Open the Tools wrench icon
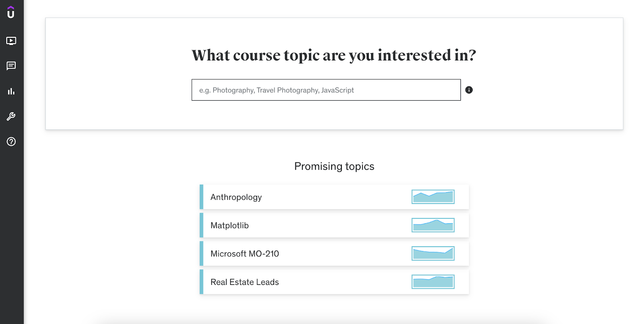644x324 pixels. coord(11,116)
